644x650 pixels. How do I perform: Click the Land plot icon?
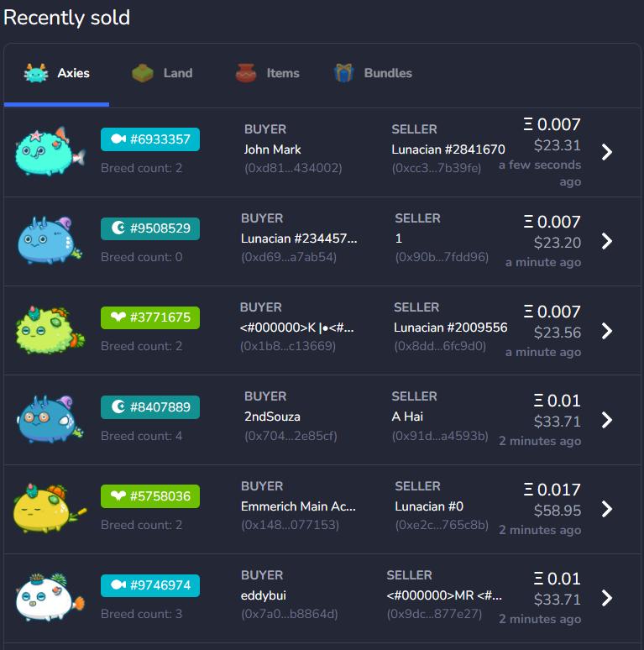pyautogui.click(x=143, y=73)
